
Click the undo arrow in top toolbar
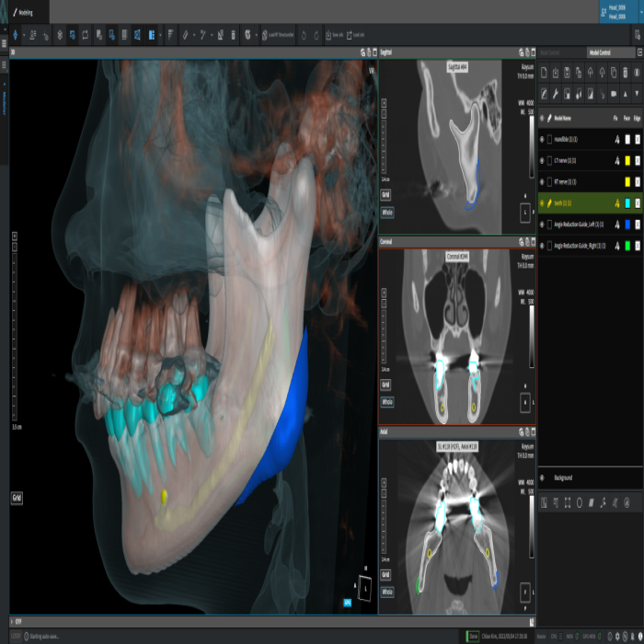[304, 35]
